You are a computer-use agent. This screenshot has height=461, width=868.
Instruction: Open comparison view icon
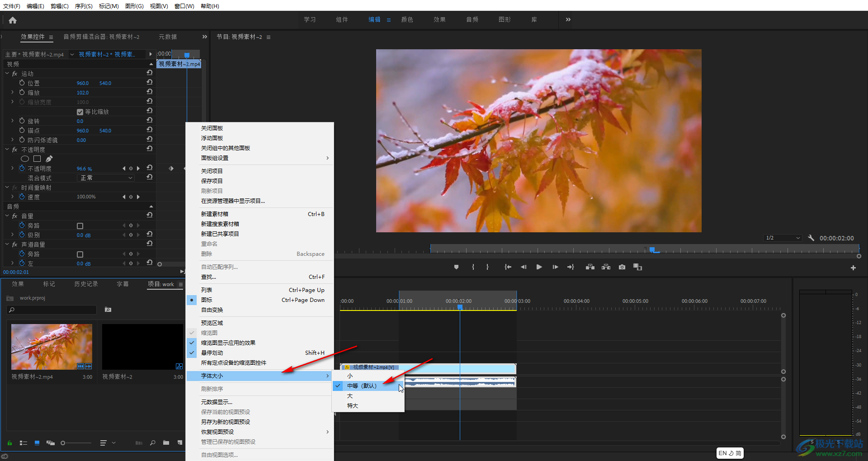pos(637,267)
